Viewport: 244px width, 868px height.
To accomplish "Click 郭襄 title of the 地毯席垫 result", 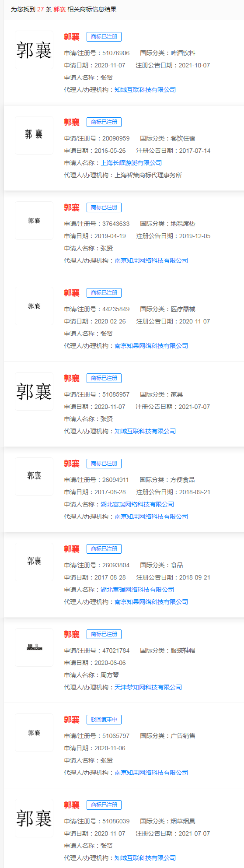I will [72, 207].
